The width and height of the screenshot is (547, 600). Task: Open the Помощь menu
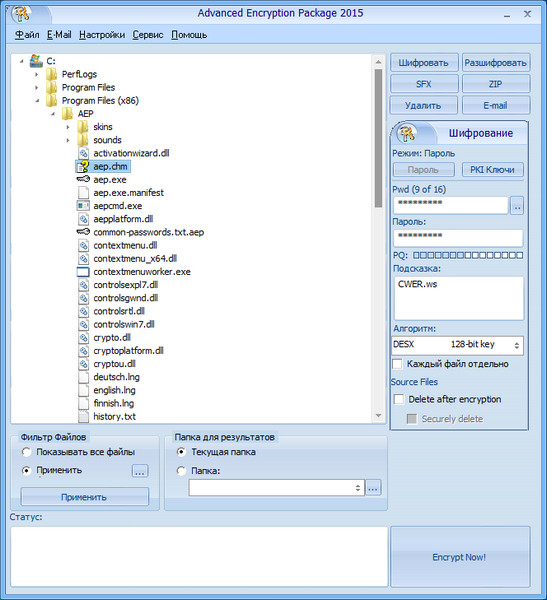(189, 35)
